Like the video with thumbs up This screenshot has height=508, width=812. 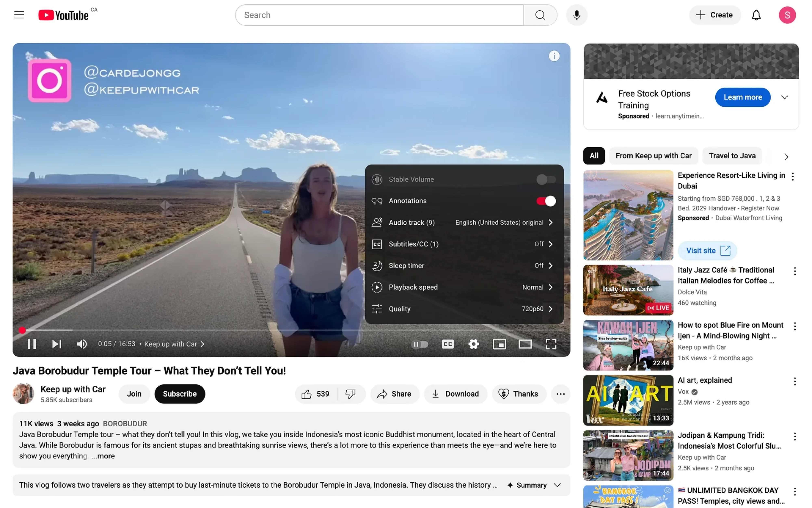[x=316, y=394]
